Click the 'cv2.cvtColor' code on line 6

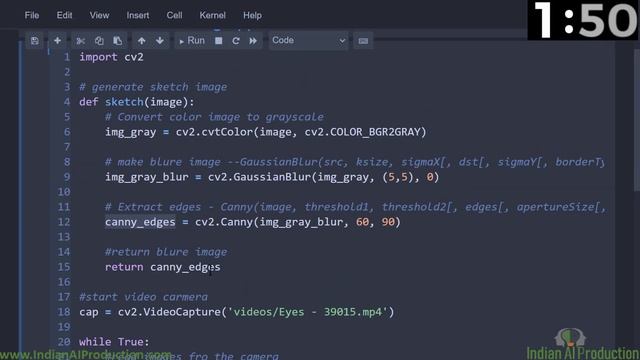click(x=214, y=132)
